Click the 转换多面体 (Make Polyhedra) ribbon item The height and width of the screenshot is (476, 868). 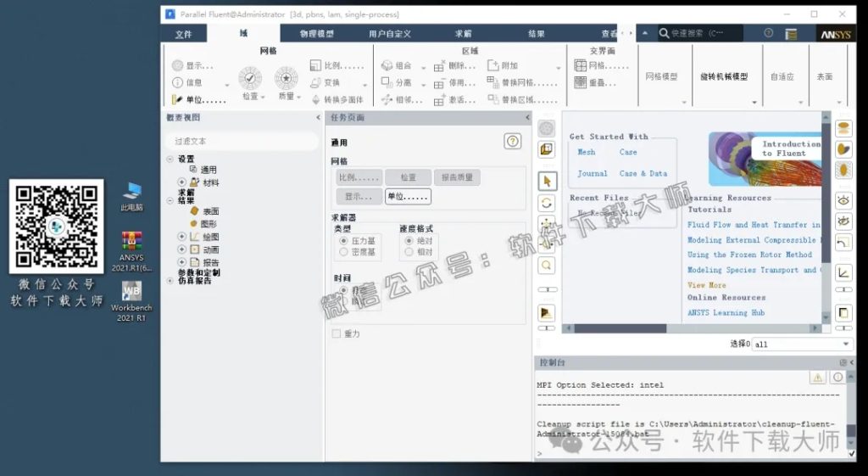pos(337,100)
